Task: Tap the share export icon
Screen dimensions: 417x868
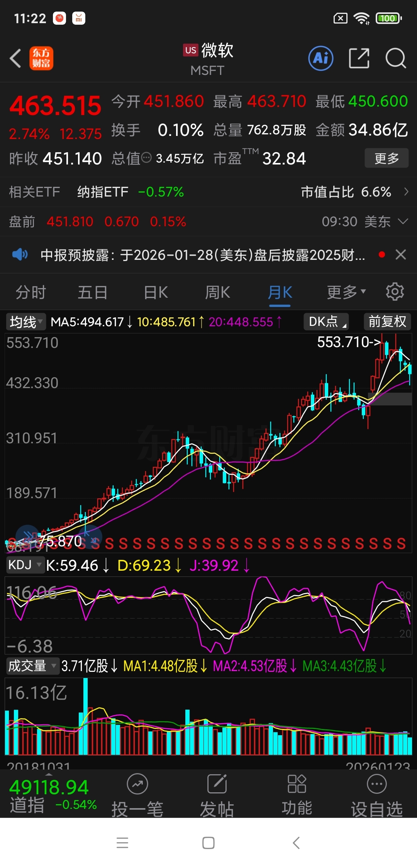Action: click(359, 58)
